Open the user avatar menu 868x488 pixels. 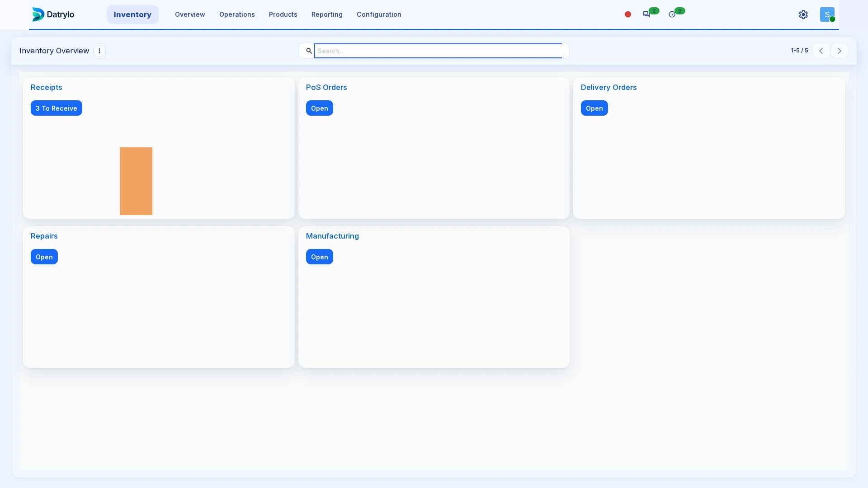coord(827,14)
